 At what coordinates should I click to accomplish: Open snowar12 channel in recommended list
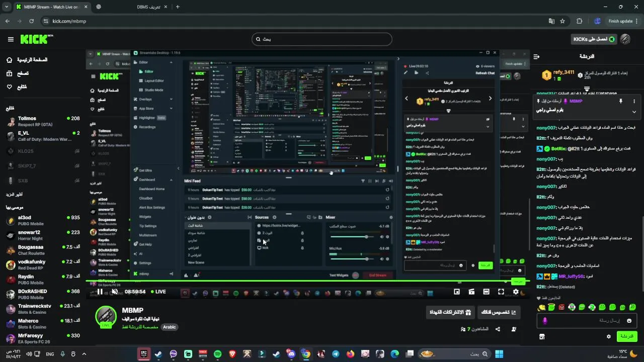43,235
